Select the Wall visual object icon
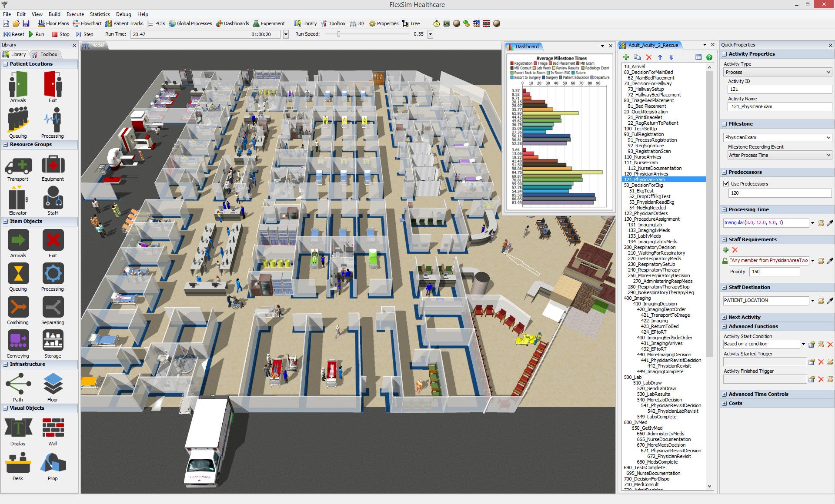The width and height of the screenshot is (835, 504). pos(53,428)
